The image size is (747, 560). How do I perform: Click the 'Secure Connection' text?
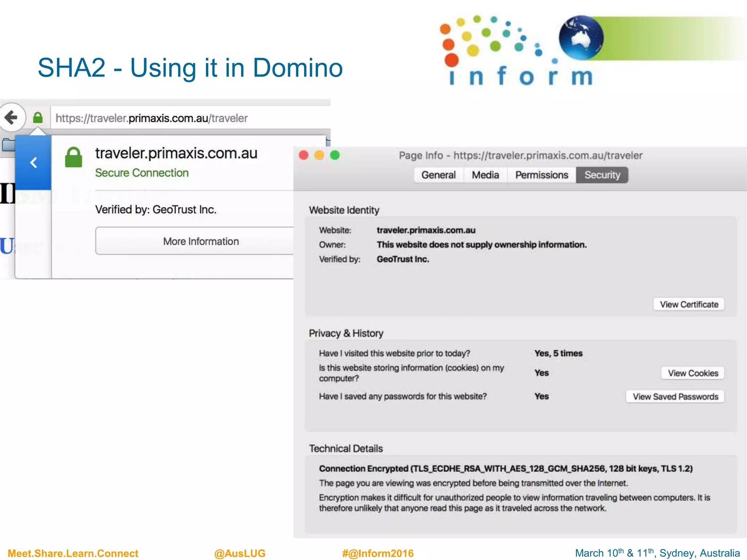tap(142, 173)
